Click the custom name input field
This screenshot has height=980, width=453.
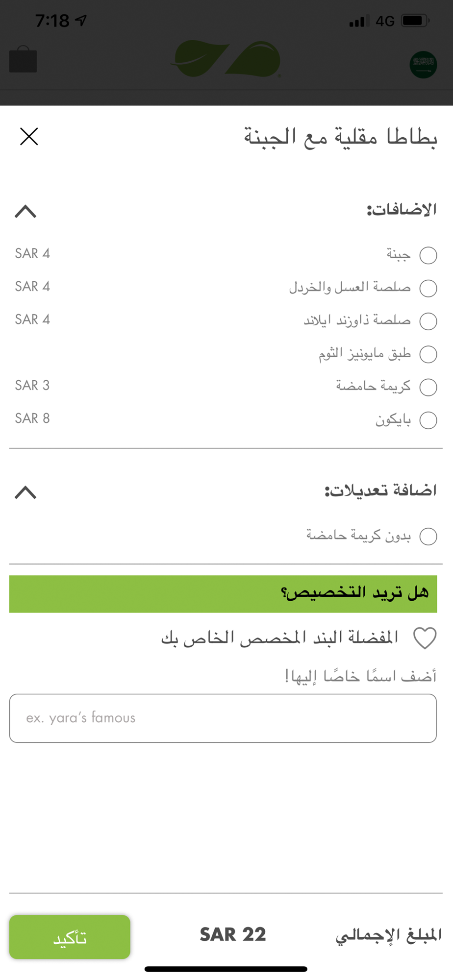223,718
